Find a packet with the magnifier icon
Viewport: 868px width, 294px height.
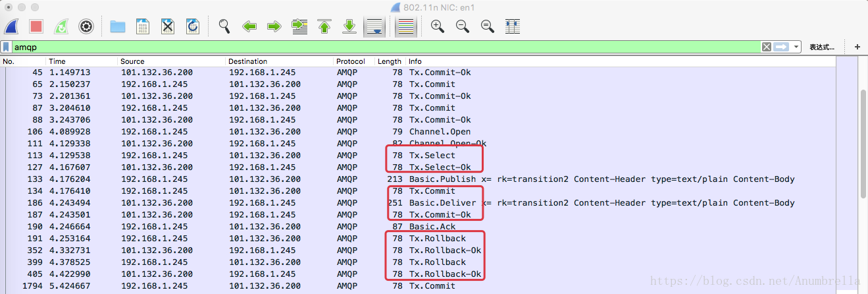224,26
